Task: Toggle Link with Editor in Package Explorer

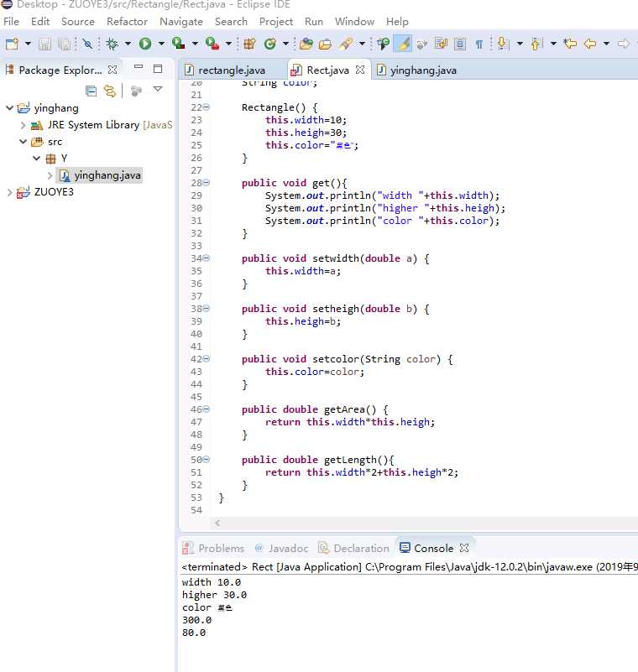Action: [110, 91]
